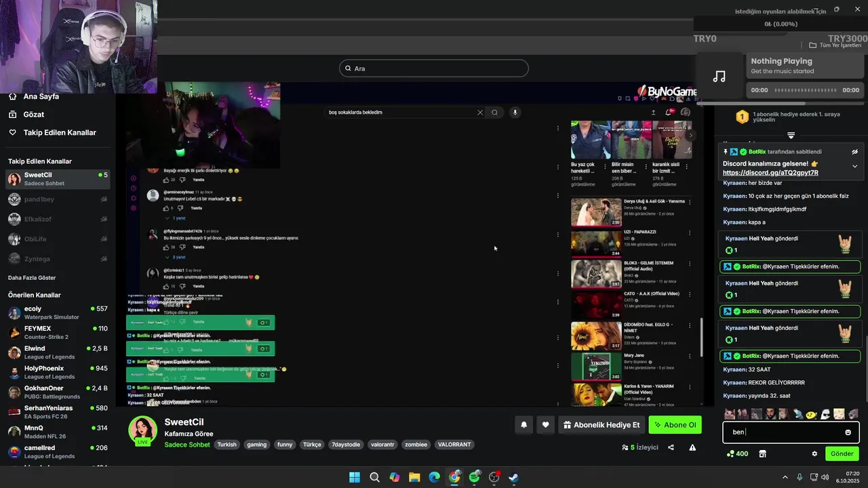Select the Turkish tag
Screen dimensions: 868x488
227,445
